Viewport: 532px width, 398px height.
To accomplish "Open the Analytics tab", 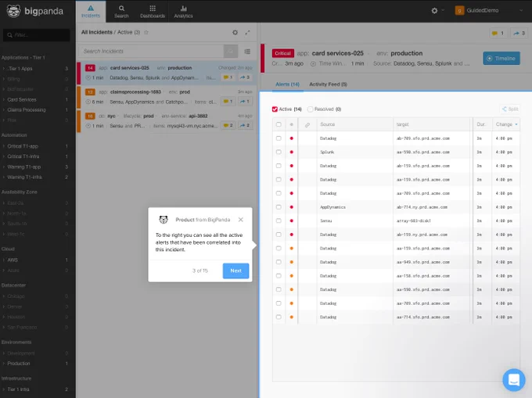I will (x=183, y=12).
